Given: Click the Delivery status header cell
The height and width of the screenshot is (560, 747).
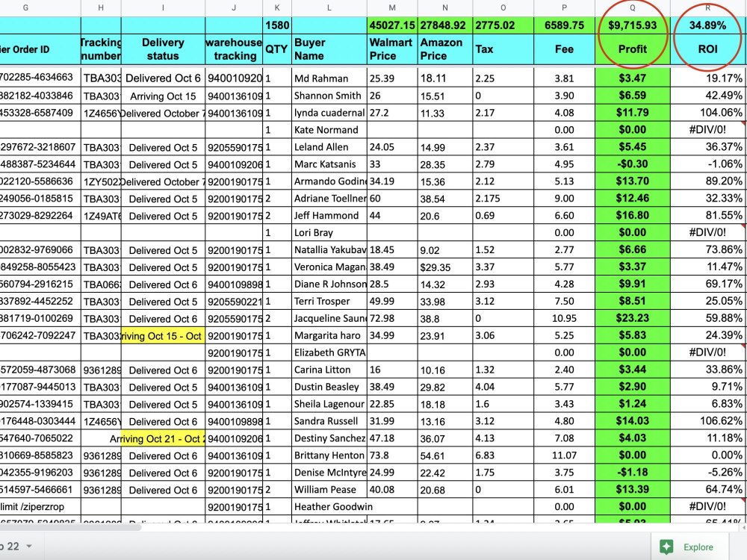Looking at the screenshot, I should tap(163, 49).
